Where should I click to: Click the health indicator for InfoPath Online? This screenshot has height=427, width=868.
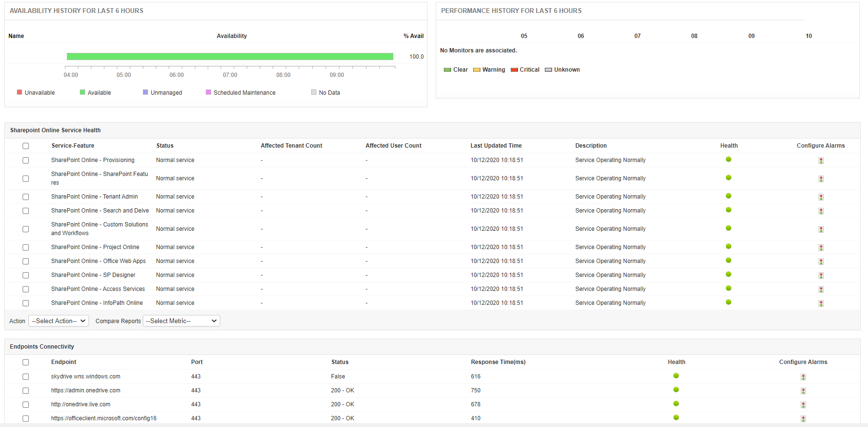(x=729, y=302)
